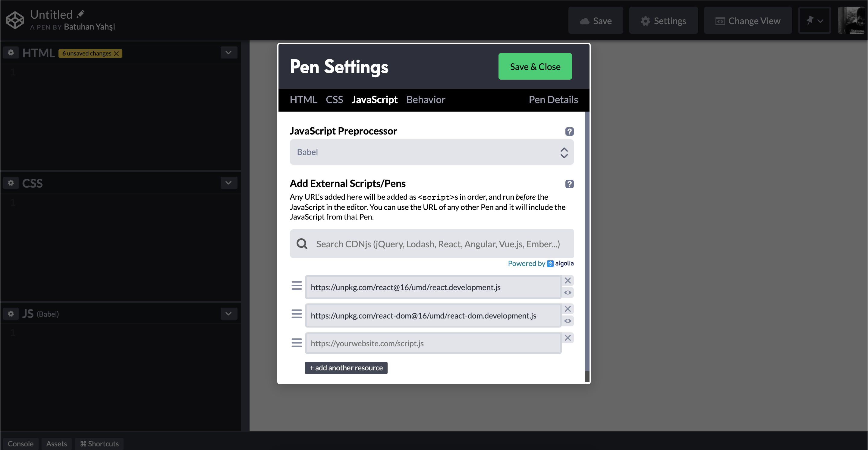View react-dom.development.js source via eye icon
This screenshot has width=868, height=450.
click(568, 321)
